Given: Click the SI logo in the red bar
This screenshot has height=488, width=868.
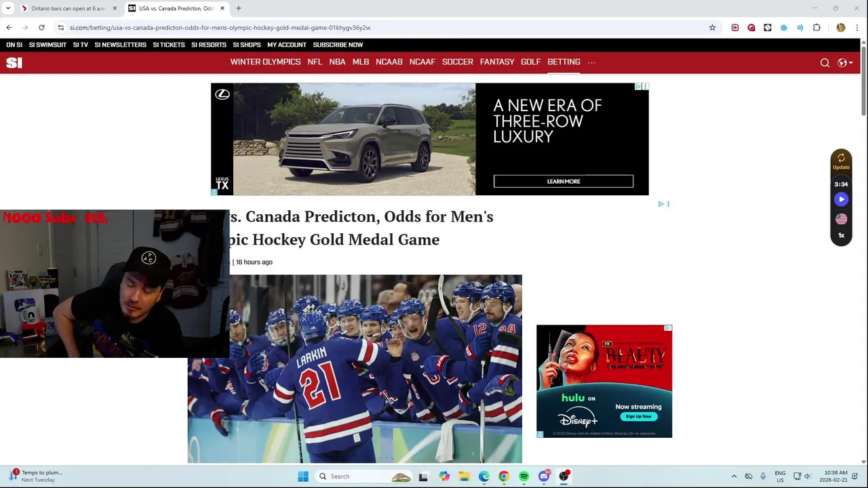Looking at the screenshot, I should coord(14,63).
